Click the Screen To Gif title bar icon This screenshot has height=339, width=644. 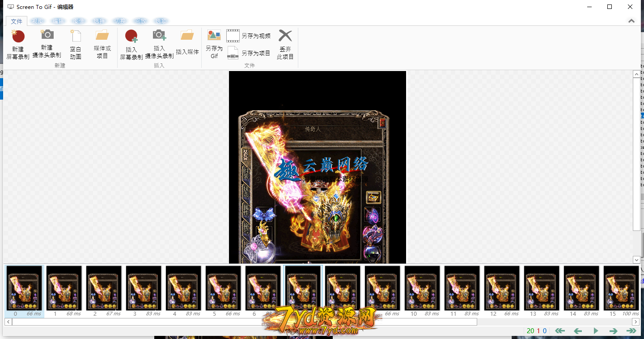(10, 7)
